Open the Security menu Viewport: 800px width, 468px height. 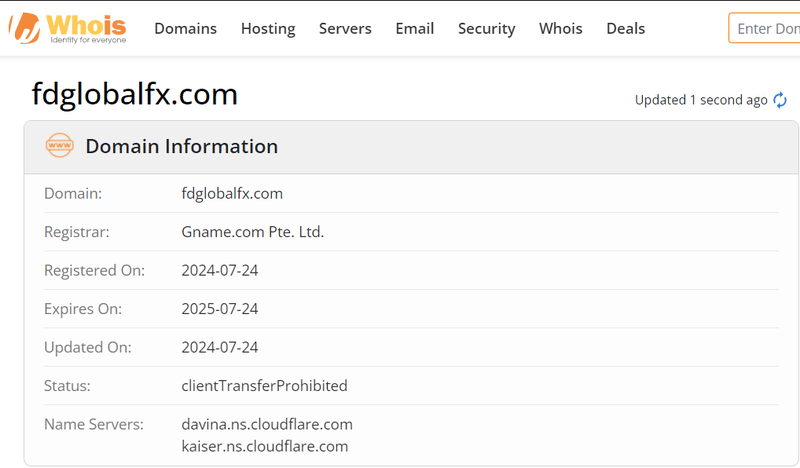[486, 28]
